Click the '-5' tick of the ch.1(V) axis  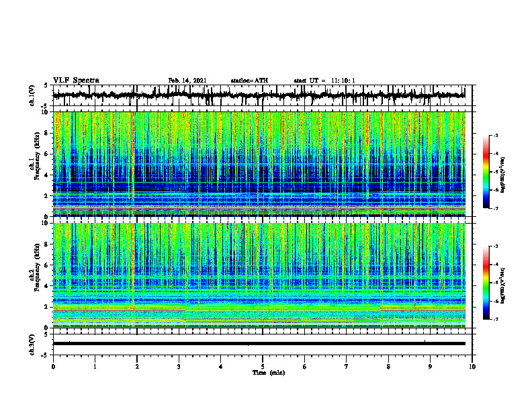point(45,106)
